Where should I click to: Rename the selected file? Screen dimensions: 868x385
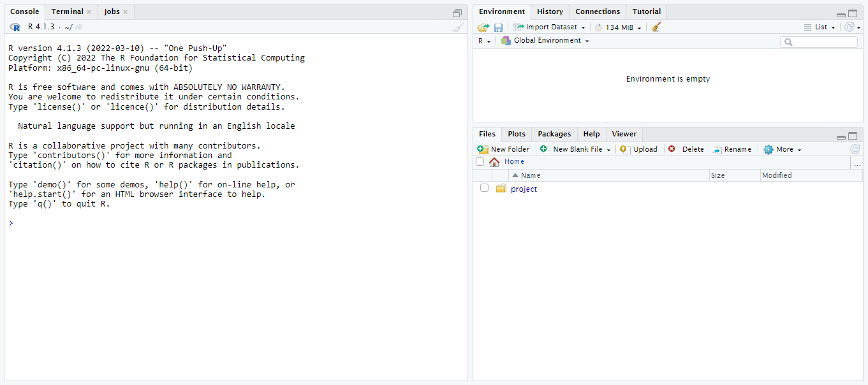(x=732, y=149)
